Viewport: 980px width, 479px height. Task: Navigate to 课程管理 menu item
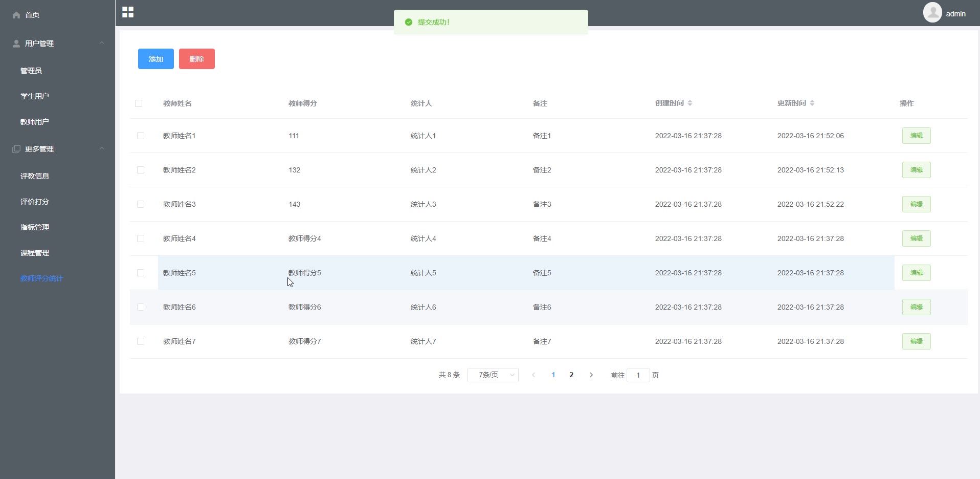[x=35, y=253]
